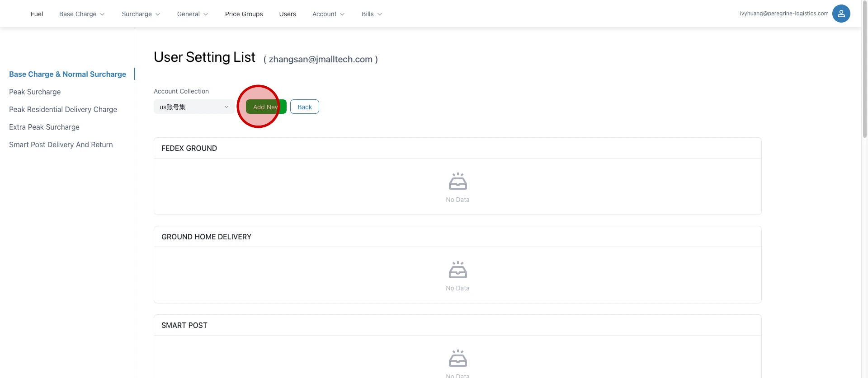
Task: Open the Account Collection select box
Action: pyautogui.click(x=194, y=107)
